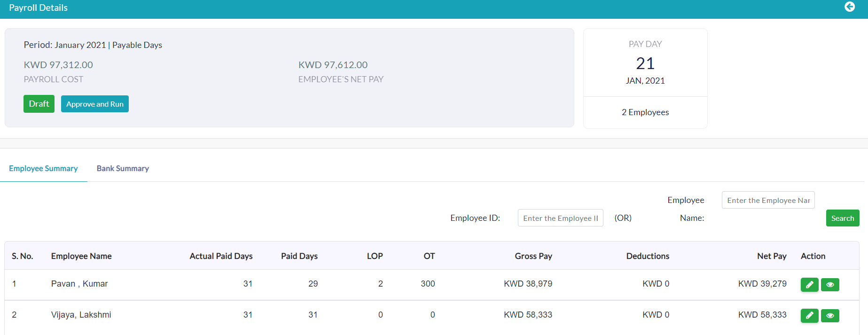Focus the Employee ID input field
This screenshot has width=868, height=335.
point(560,218)
